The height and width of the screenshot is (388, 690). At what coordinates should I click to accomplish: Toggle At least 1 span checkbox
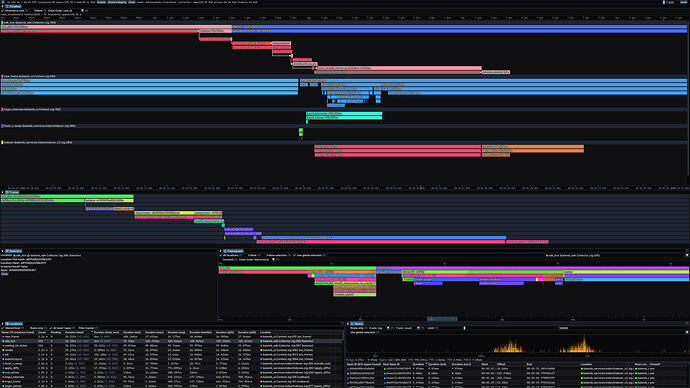51,328
